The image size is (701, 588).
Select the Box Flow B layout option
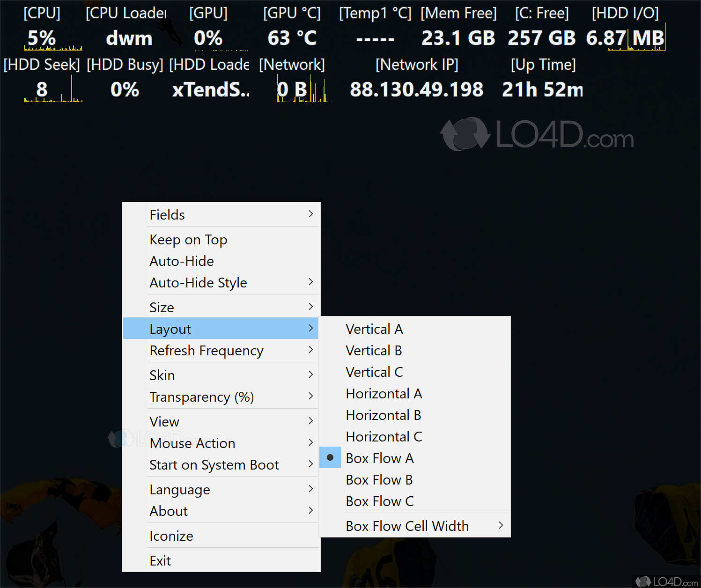coord(379,479)
